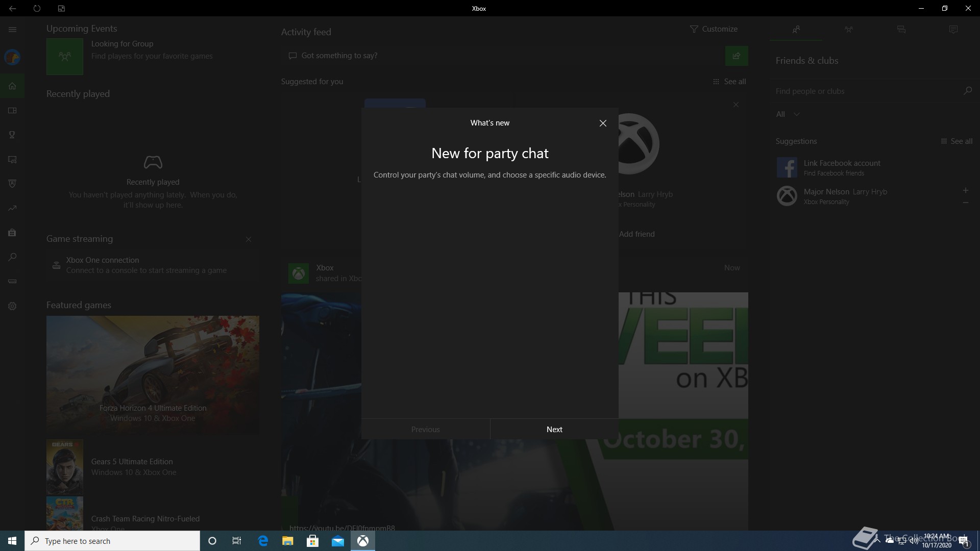The width and height of the screenshot is (980, 551).
Task: Click search magnifier in Friends panel
Action: pos(967,91)
